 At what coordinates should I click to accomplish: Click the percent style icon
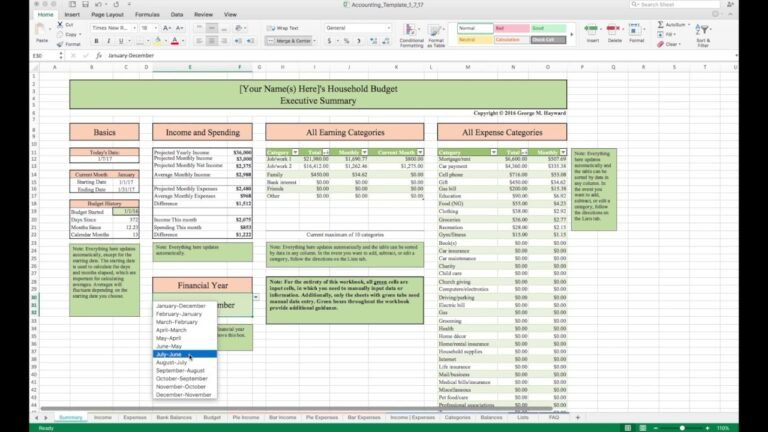coord(346,41)
